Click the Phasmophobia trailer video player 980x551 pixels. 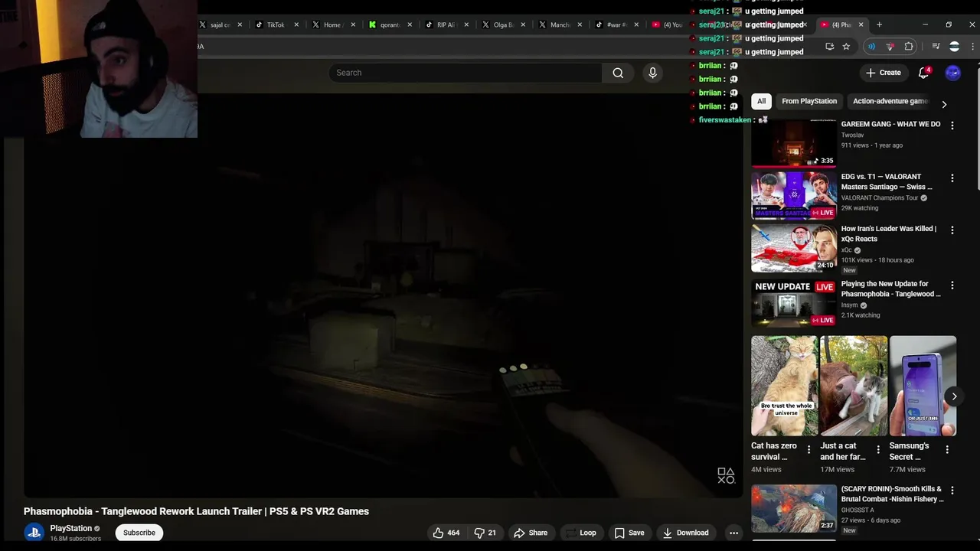[x=383, y=295]
